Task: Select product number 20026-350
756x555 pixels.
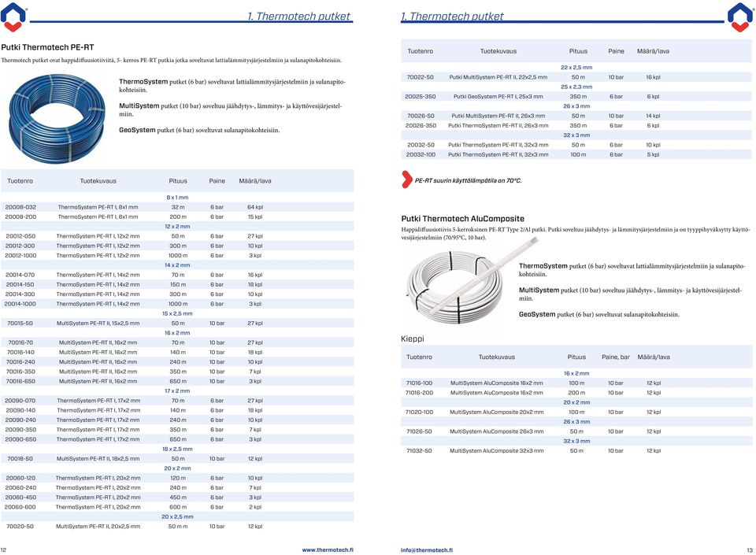Action: click(x=421, y=125)
